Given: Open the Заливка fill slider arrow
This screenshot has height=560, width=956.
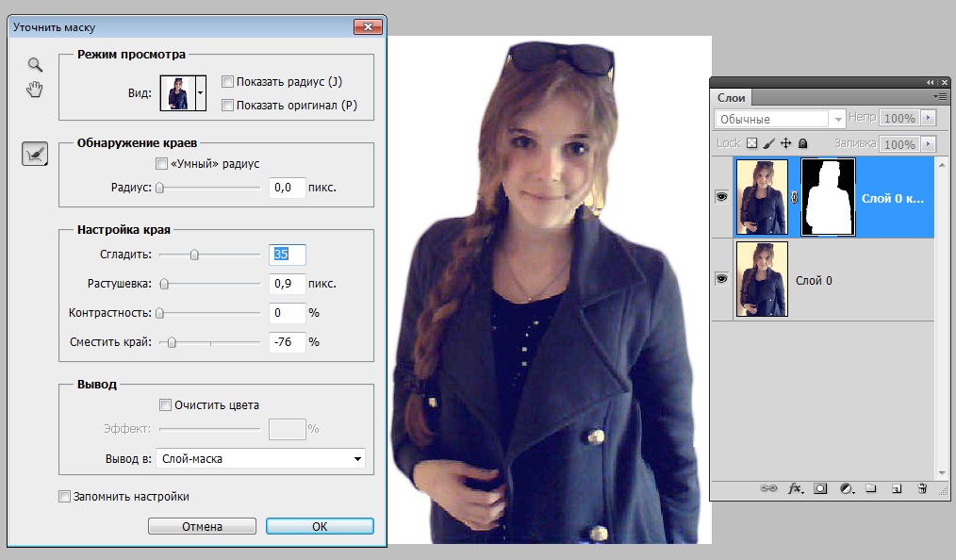Looking at the screenshot, I should pyautogui.click(x=929, y=144).
